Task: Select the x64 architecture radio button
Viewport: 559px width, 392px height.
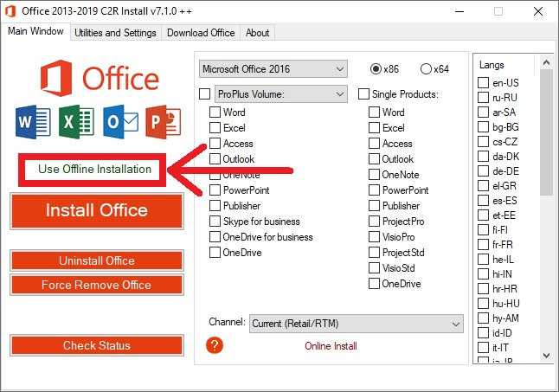Action: [x=426, y=68]
